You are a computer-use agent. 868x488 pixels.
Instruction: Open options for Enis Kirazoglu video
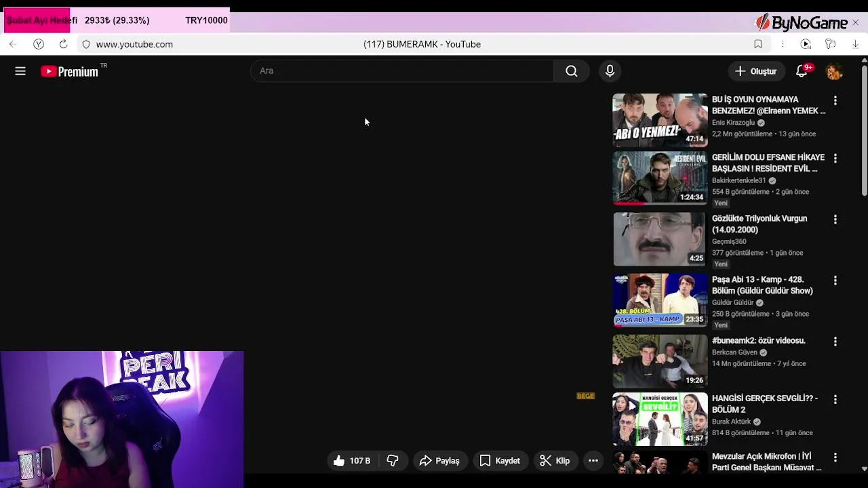pyautogui.click(x=835, y=100)
